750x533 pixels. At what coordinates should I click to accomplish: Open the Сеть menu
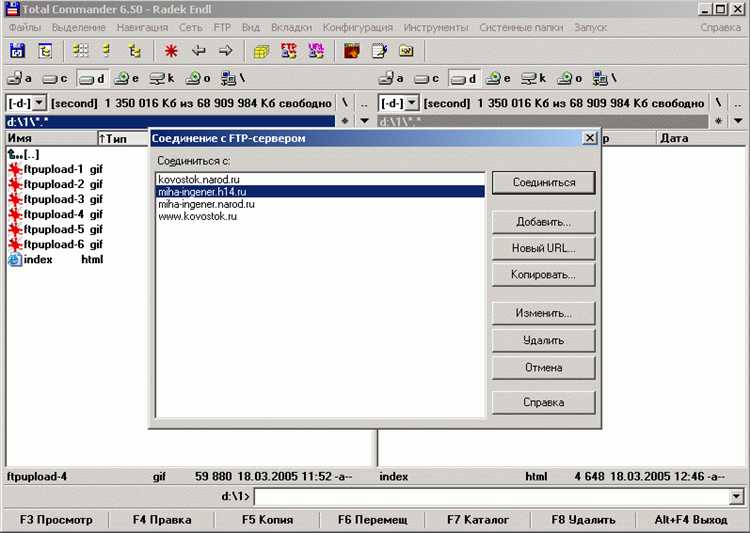click(x=190, y=27)
